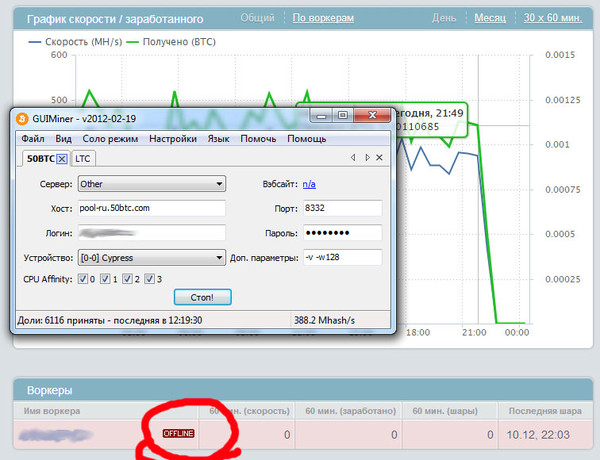Image resolution: width=600 pixels, height=460 pixels.
Task: Select the По воркерам chart view link
Action: coord(323,18)
